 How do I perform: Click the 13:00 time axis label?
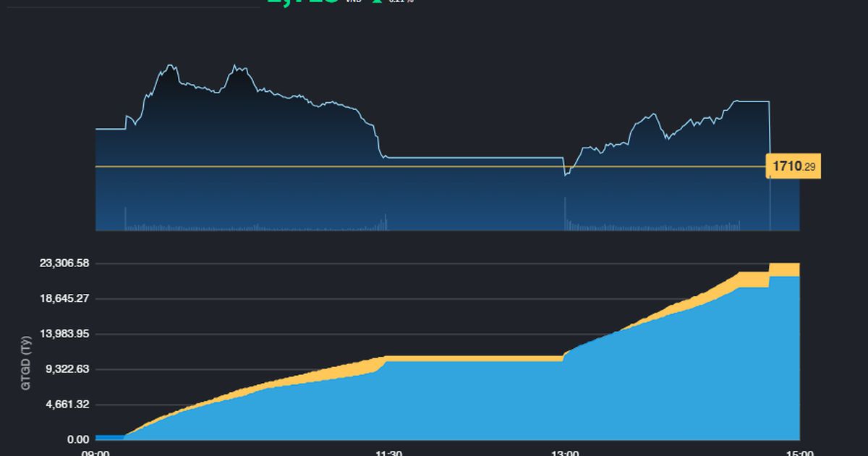coord(565,452)
